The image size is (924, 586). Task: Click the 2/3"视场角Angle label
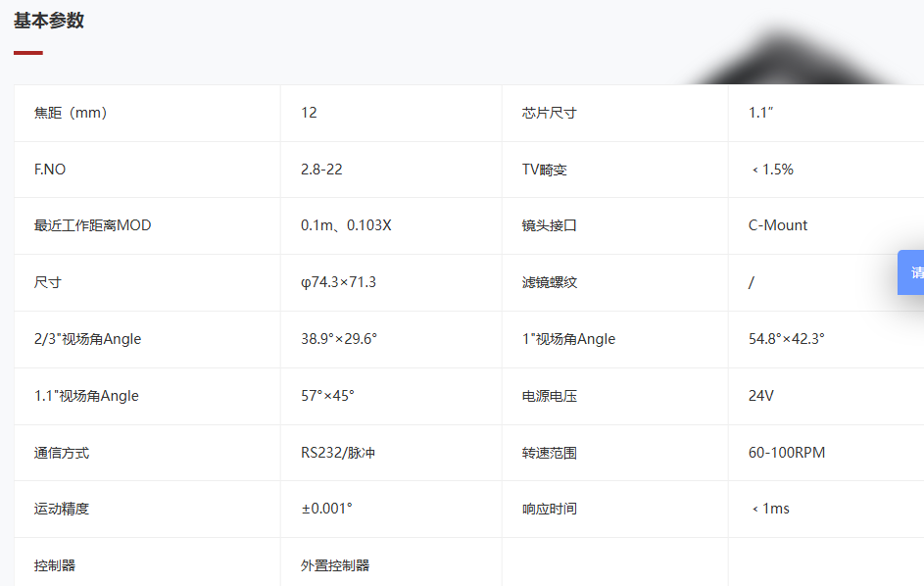pos(88,339)
